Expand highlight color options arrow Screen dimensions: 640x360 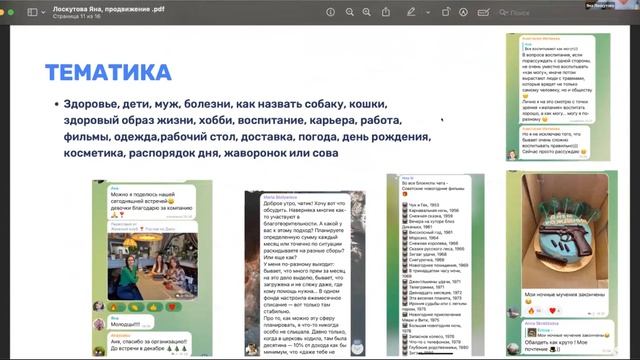(x=428, y=13)
